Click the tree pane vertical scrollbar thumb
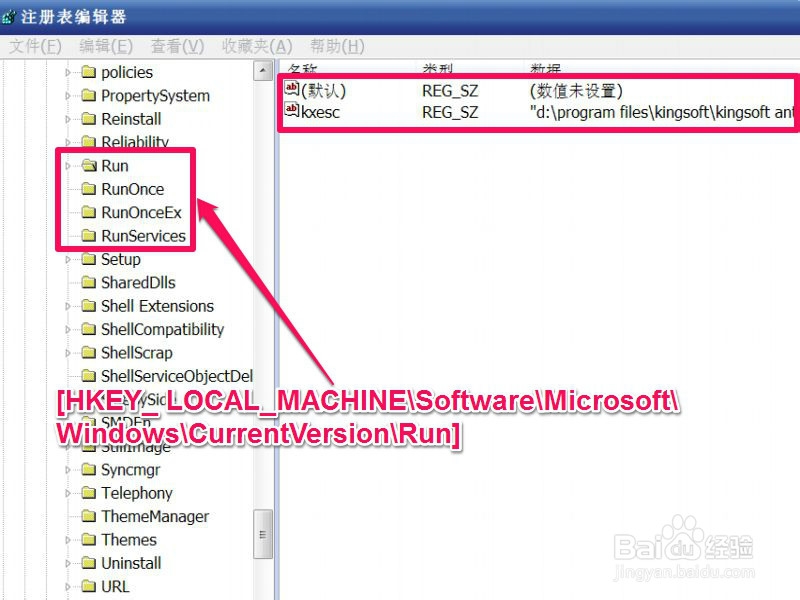 click(x=263, y=534)
